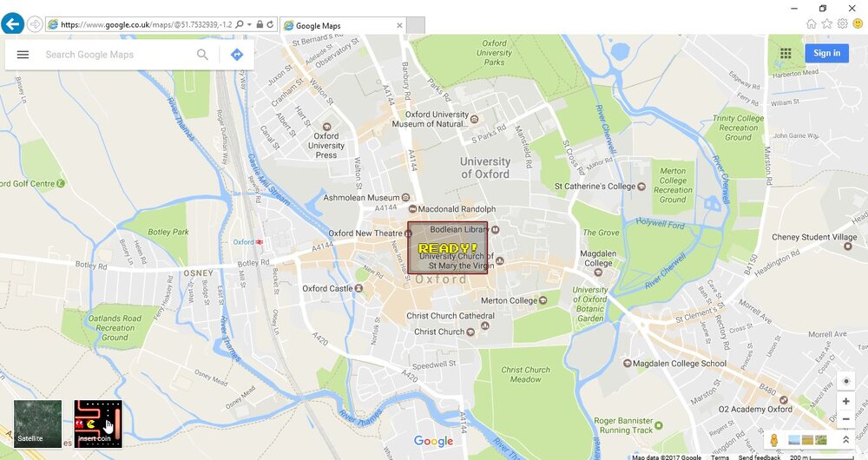Restore down the browser window
Image resolution: width=868 pixels, height=460 pixels.
[823, 8]
